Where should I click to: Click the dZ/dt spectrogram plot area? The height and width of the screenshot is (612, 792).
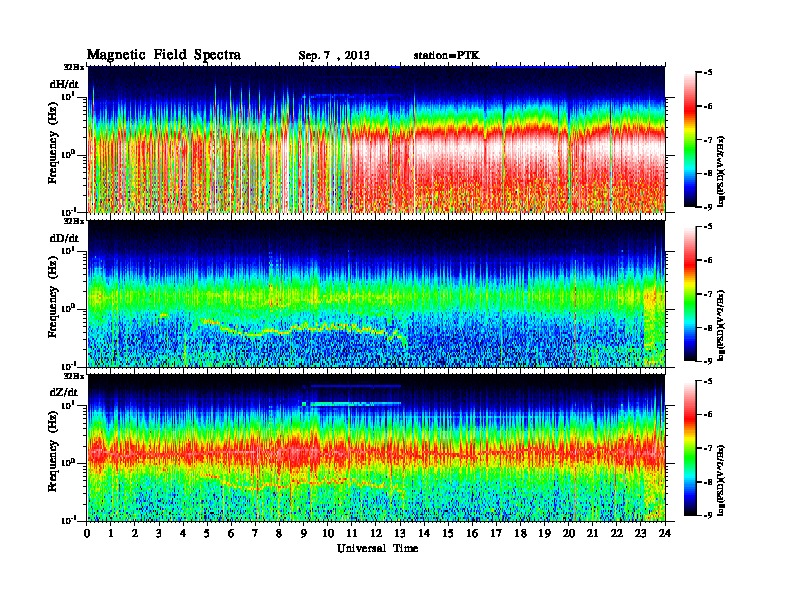(x=376, y=448)
